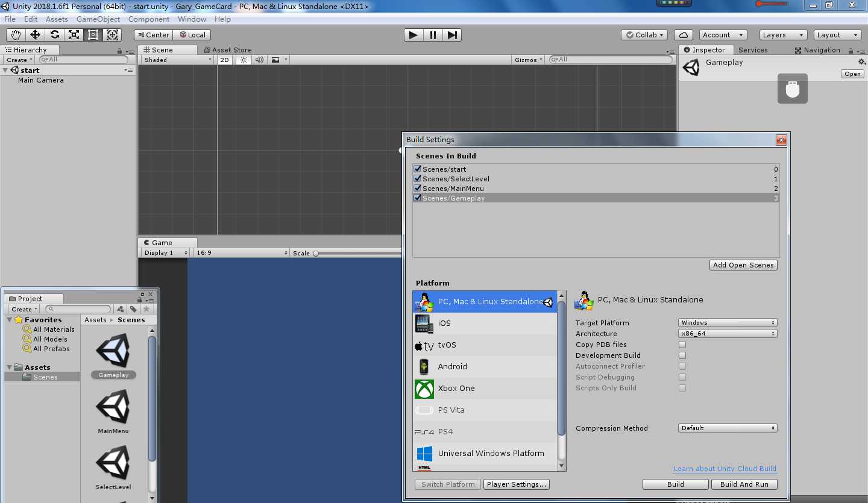Open Gizmos dropdown in Scene view
The image size is (868, 503).
point(529,60)
